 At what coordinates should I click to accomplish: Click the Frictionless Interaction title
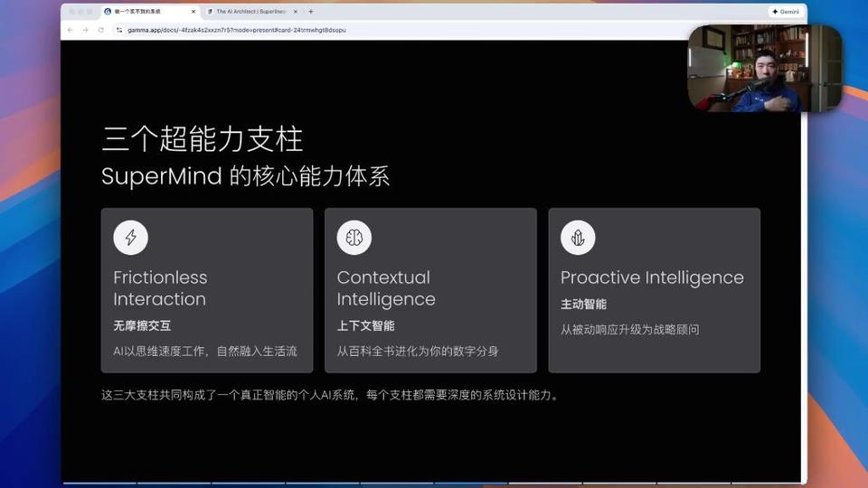click(x=161, y=287)
